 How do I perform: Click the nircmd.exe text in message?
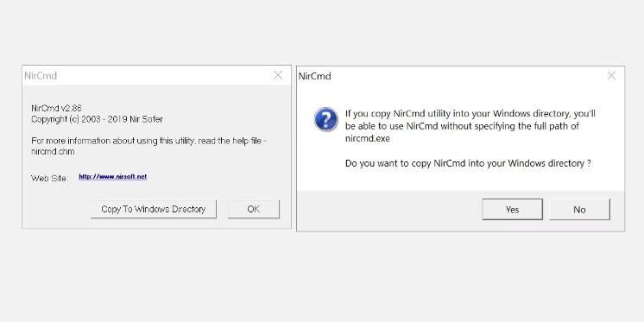368,139
